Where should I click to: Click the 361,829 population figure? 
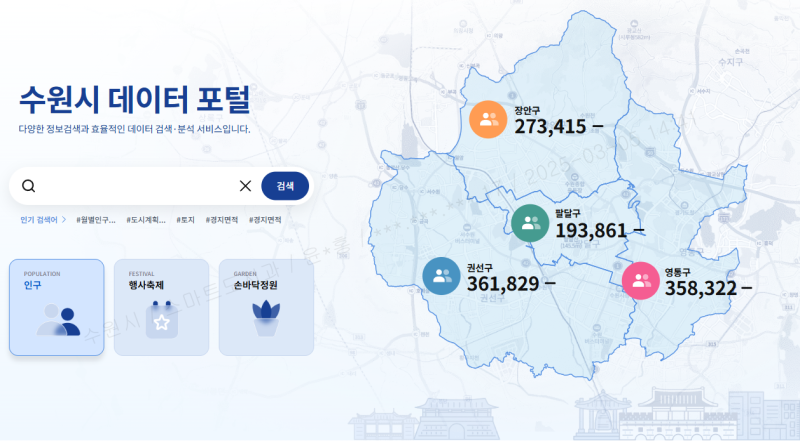(503, 284)
